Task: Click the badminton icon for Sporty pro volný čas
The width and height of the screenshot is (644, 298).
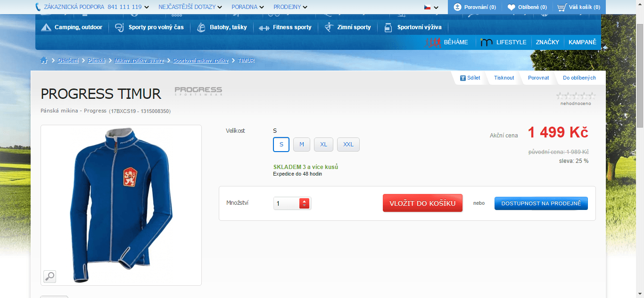Action: point(120,27)
